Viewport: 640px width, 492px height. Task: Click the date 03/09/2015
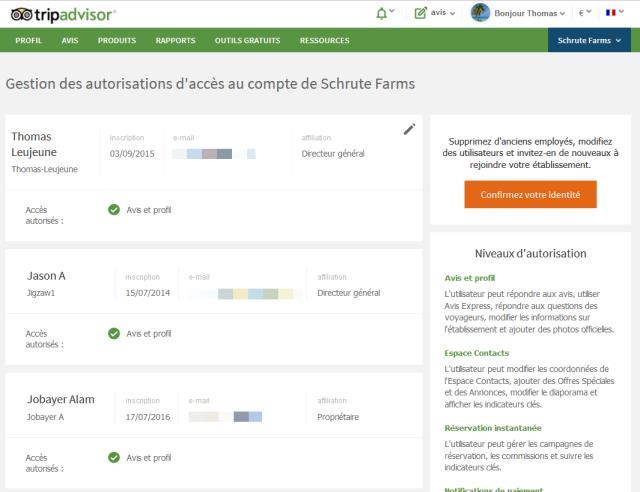point(132,154)
